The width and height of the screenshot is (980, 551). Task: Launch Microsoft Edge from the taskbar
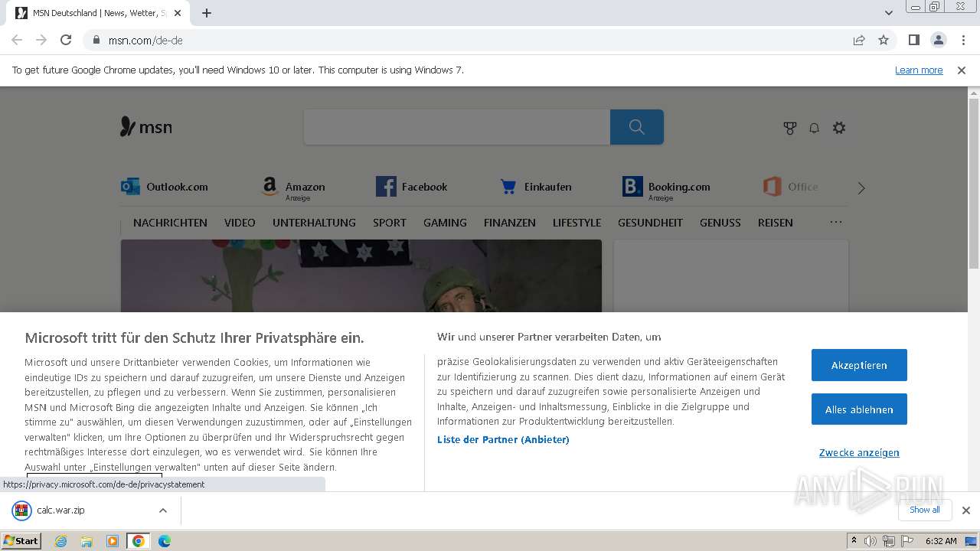point(164,541)
